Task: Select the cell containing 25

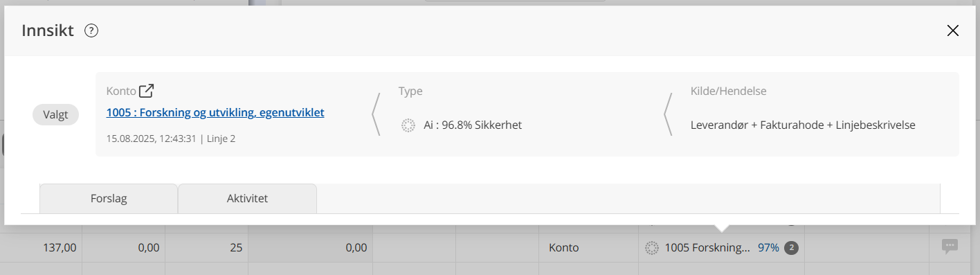Action: pyautogui.click(x=206, y=247)
